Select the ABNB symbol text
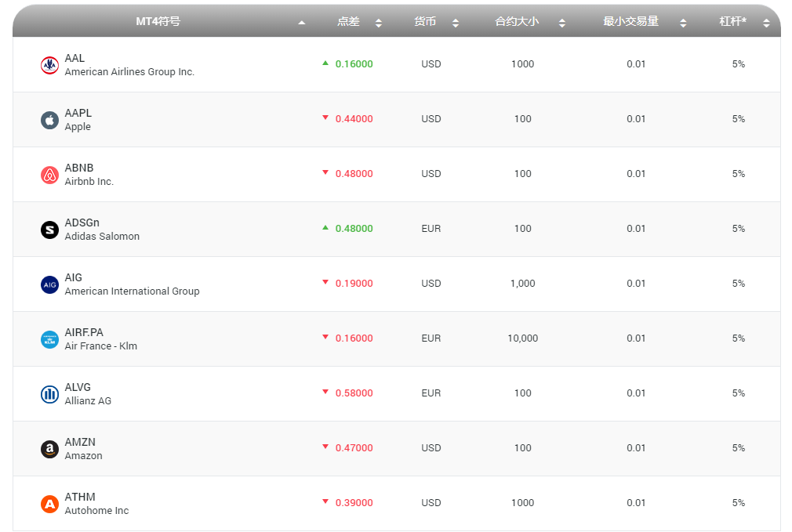Image resolution: width=792 pixels, height=532 pixels. (x=79, y=168)
